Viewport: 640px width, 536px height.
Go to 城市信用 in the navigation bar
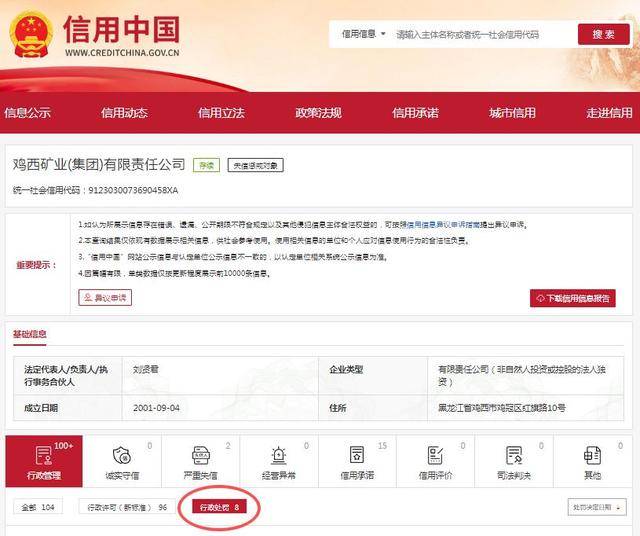[512, 113]
